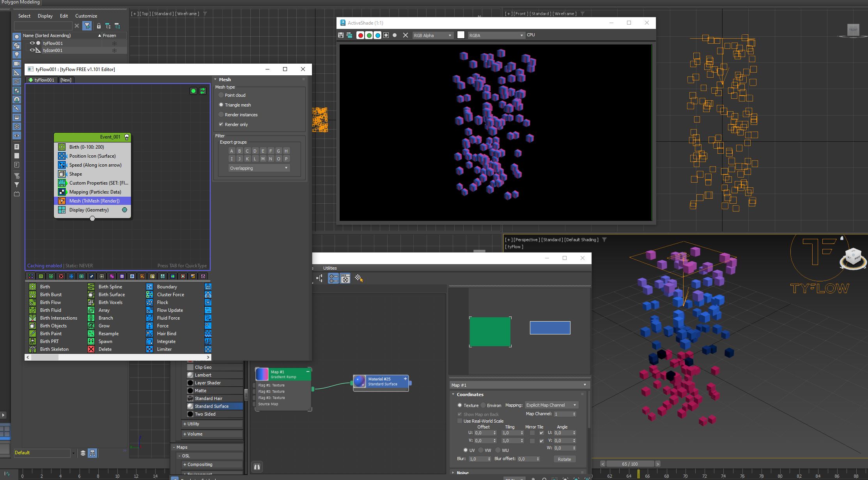Image resolution: width=868 pixels, height=480 pixels.
Task: Open the RGBA dropdown in ActiveShade
Action: point(496,36)
